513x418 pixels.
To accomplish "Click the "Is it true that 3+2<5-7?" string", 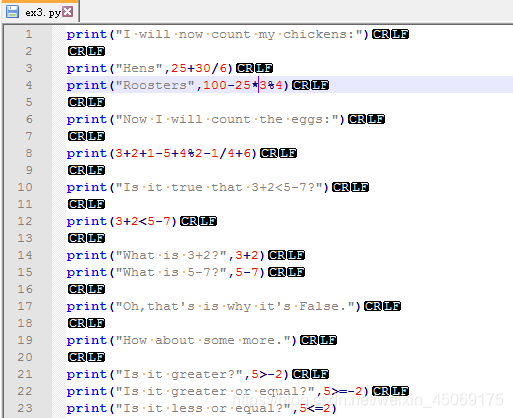I will (219, 187).
